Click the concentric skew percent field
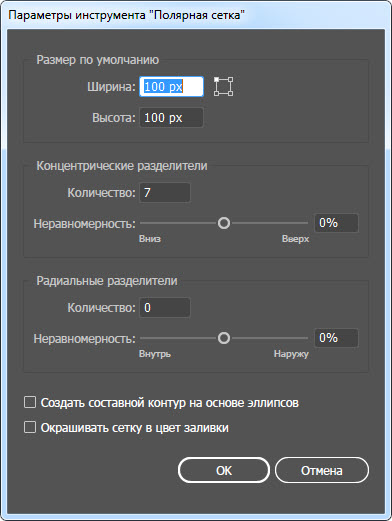Screen dimensions: 392x521 tap(336, 223)
